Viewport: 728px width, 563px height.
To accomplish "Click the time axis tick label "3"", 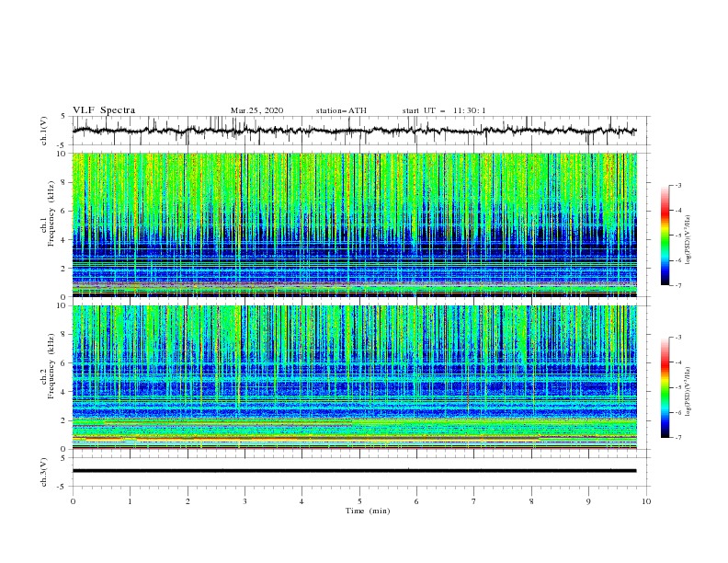I will 245,501.
